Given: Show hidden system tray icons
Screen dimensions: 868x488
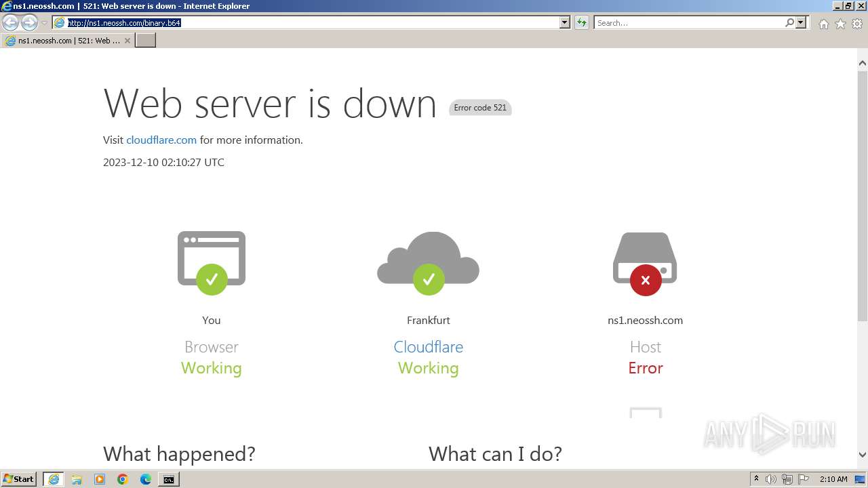Looking at the screenshot, I should [756, 479].
